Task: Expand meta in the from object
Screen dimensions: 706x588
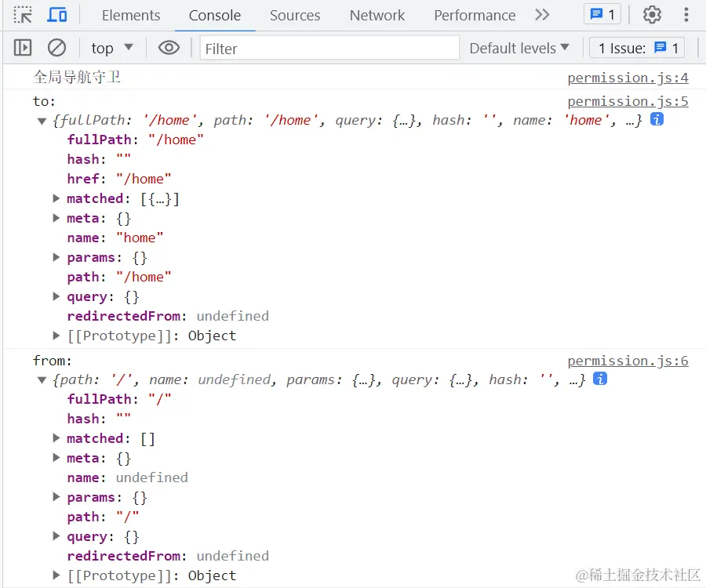Action: 56,458
